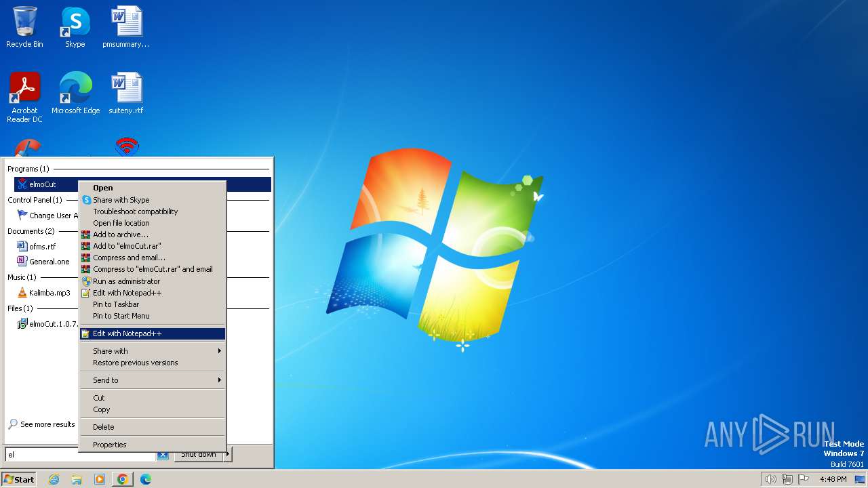Open Acrobat Reader DC desktop shortcut
Screen dimensions: 868x488
(24, 98)
